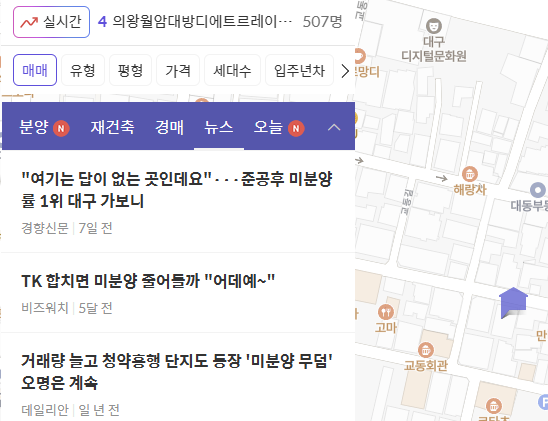Open article "여기는 답이 없는 곳인데요"

coord(176,190)
